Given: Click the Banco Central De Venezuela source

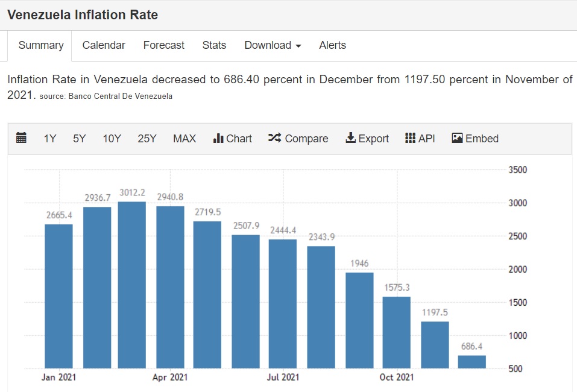Looking at the screenshot, I should click(x=121, y=96).
